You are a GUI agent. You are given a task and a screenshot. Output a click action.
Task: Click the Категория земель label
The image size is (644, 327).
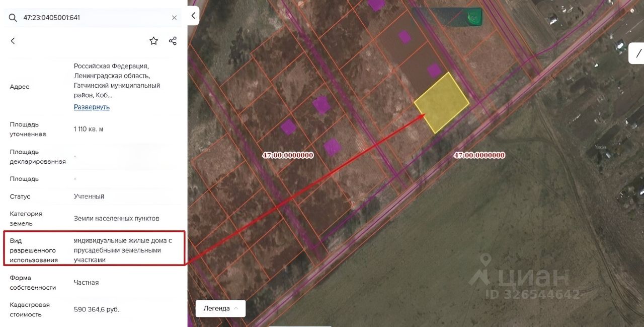coord(26,218)
